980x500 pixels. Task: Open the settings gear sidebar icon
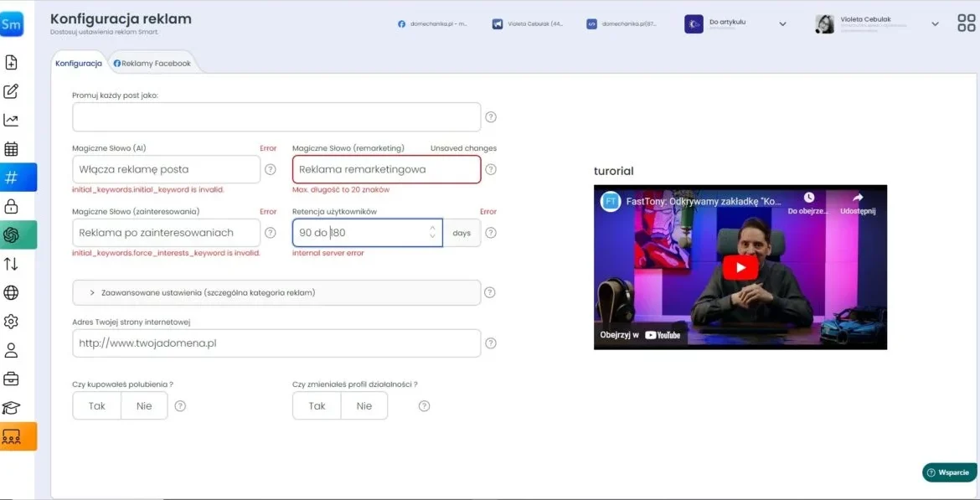12,322
